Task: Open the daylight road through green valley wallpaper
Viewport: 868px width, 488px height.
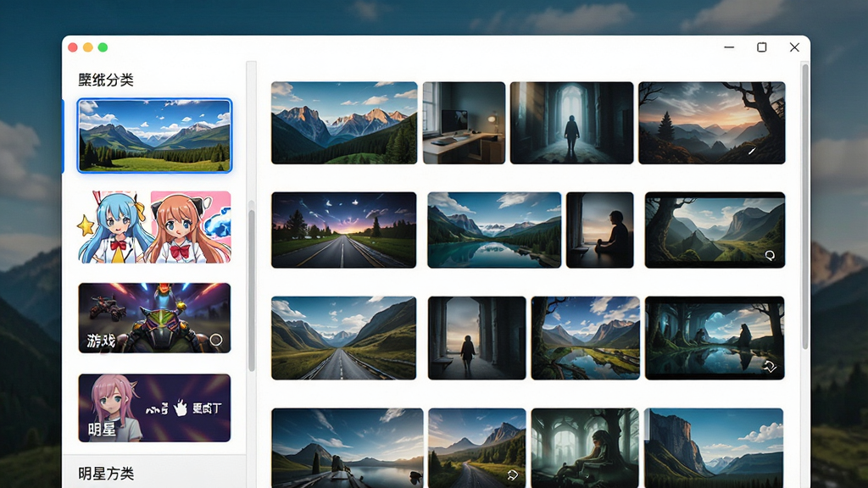Action: [344, 338]
